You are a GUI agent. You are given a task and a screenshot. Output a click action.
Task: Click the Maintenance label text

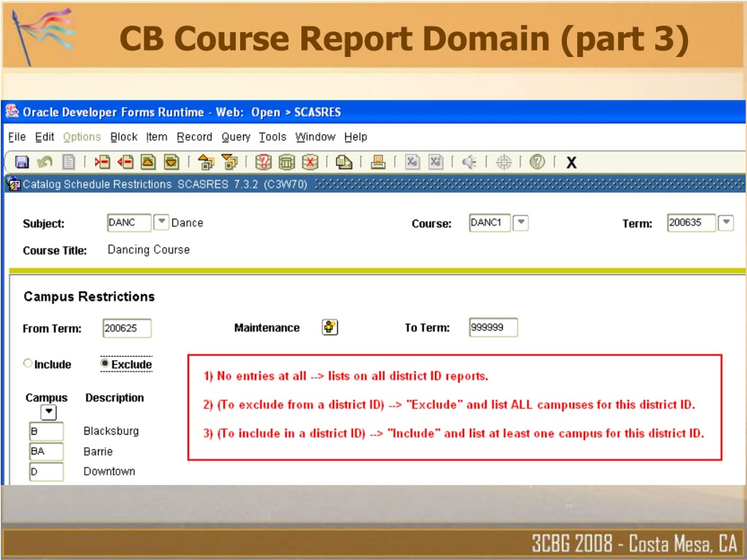[x=267, y=328]
